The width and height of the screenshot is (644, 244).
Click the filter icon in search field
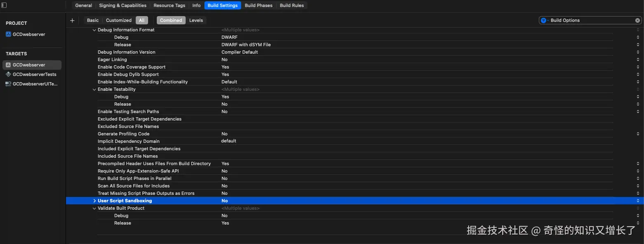pyautogui.click(x=544, y=20)
